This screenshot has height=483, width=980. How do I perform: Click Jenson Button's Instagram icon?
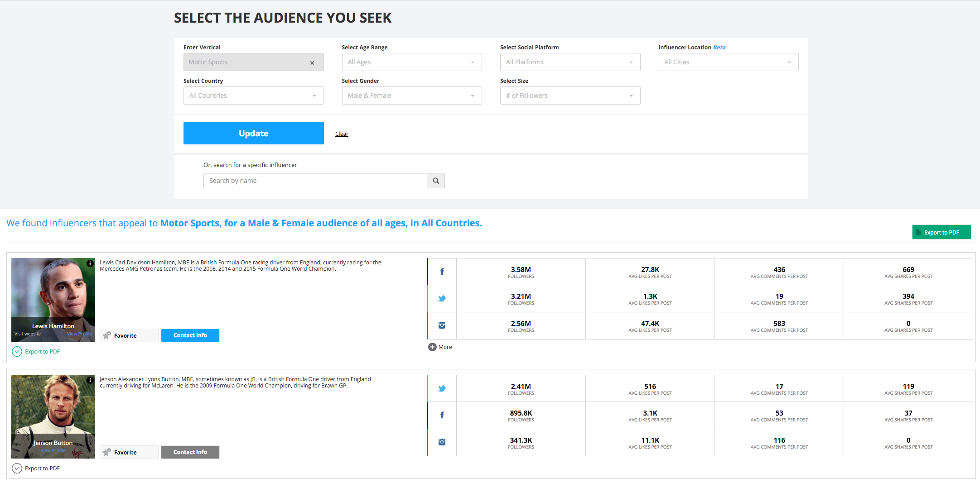point(442,442)
